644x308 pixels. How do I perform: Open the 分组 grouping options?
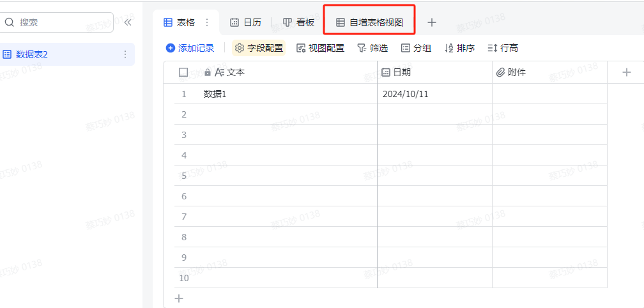tap(416, 48)
